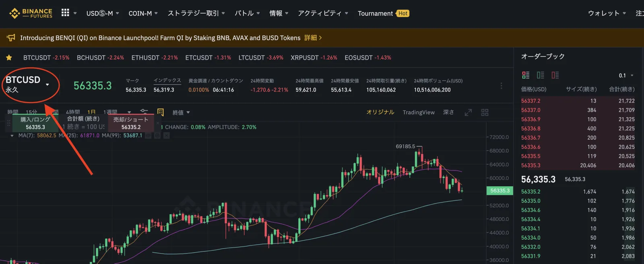644x264 pixels.
Task: Select BCHUSDT in the ticker bar
Action: pos(100,58)
